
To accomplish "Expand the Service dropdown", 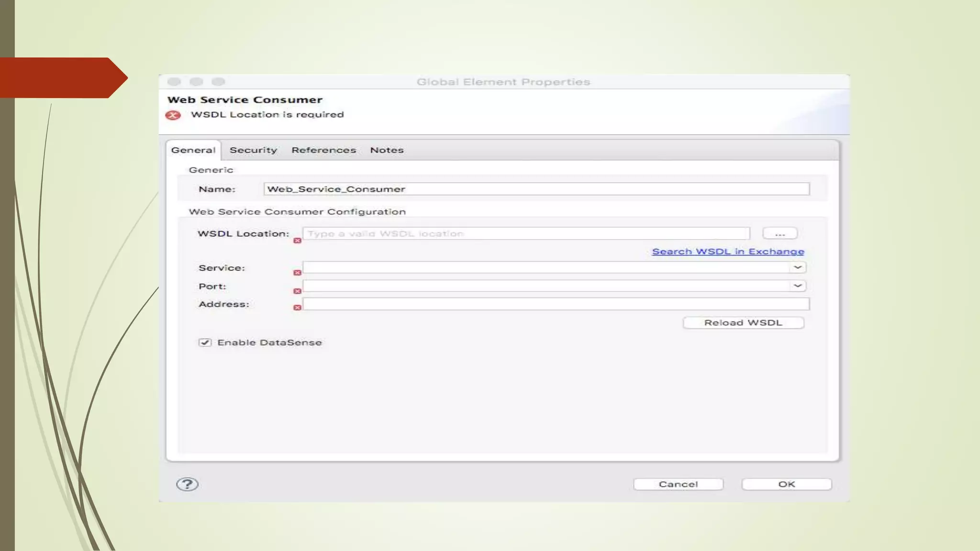I will [x=797, y=267].
